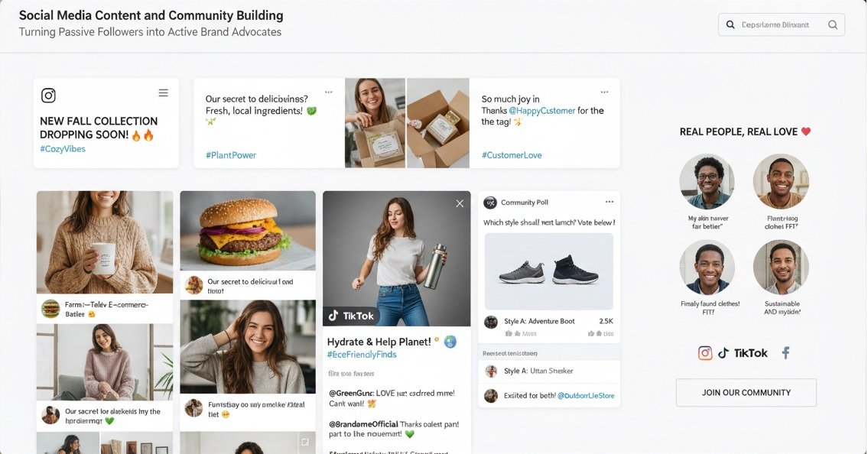868x454 pixels.
Task: Open the Community Poll three-dot options
Action: (610, 202)
